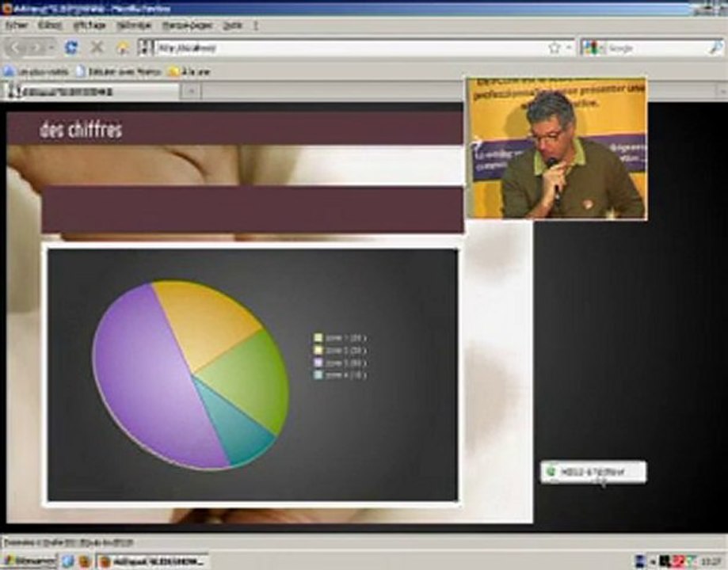
Task: Go back with the Back arrow
Action: 16,47
